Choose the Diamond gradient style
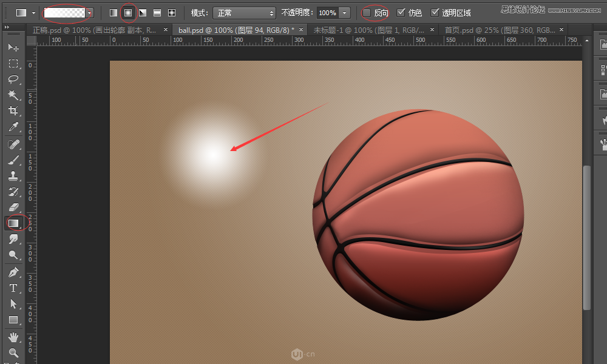 click(172, 13)
